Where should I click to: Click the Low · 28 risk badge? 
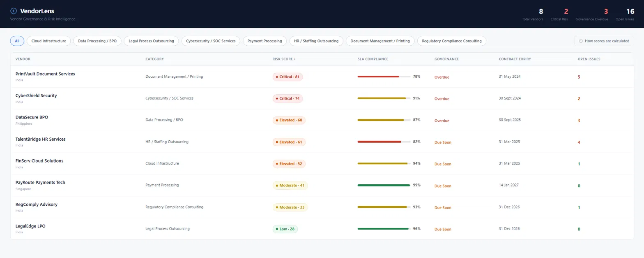285,229
